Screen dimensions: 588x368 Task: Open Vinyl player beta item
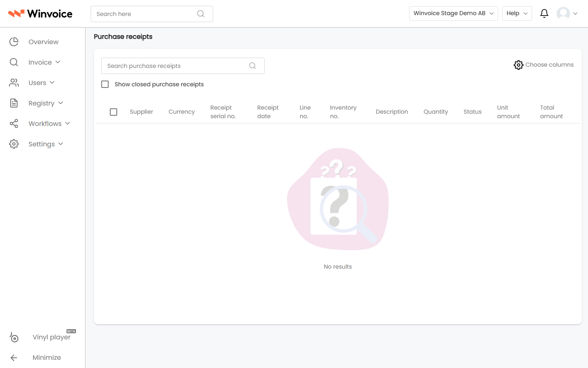(51, 337)
